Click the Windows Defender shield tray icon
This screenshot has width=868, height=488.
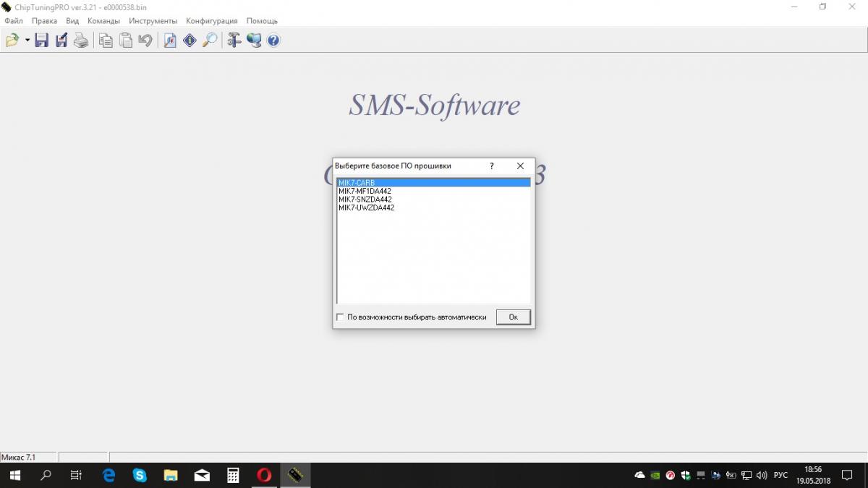(685, 475)
